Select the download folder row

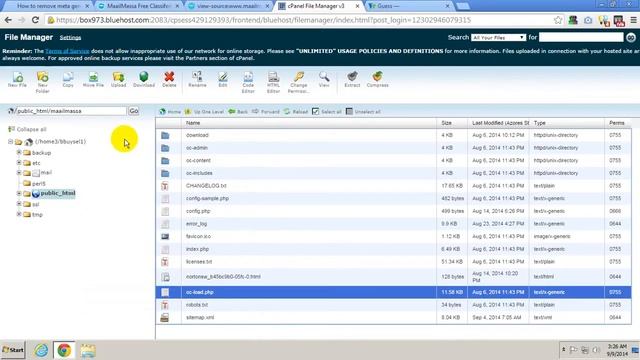(393, 135)
